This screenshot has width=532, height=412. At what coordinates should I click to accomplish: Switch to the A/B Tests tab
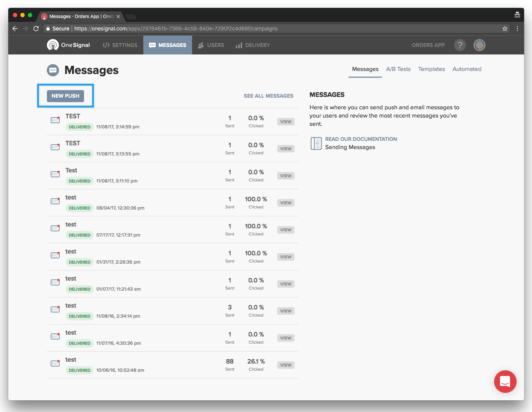click(x=398, y=69)
